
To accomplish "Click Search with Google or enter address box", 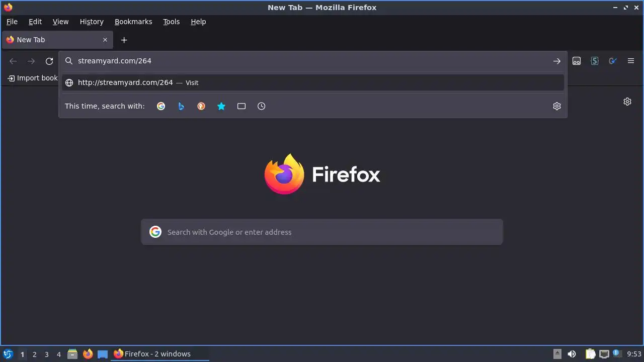I will tap(322, 232).
